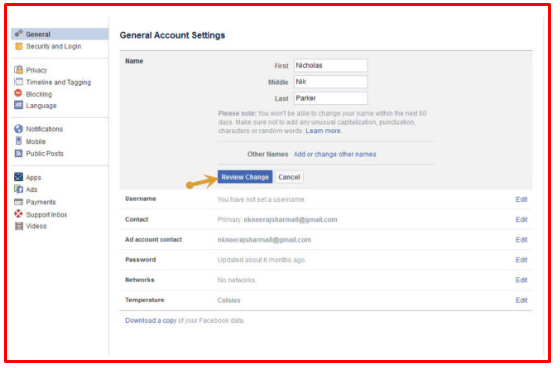The height and width of the screenshot is (368, 560).
Task: Click the Payments card icon
Action: (x=19, y=202)
